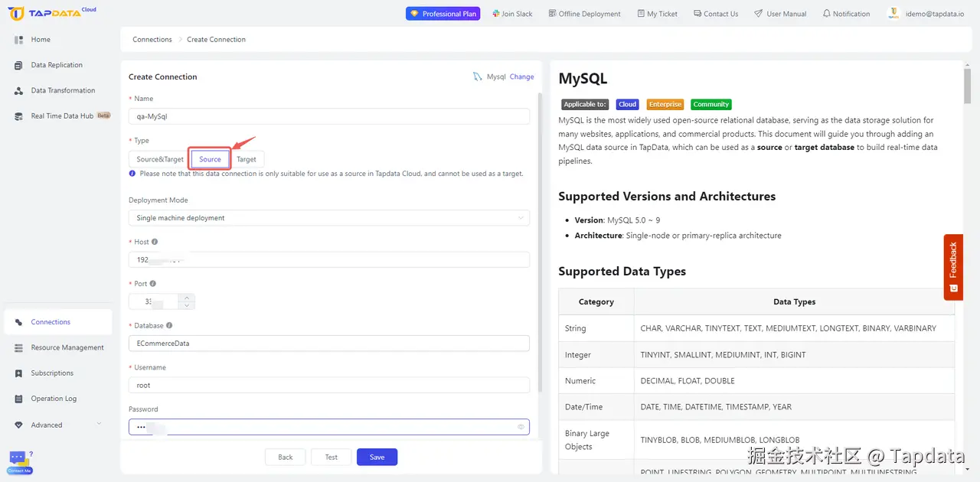Click the Data Transformation sidebar icon
The height and width of the screenshot is (482, 980).
coord(18,90)
